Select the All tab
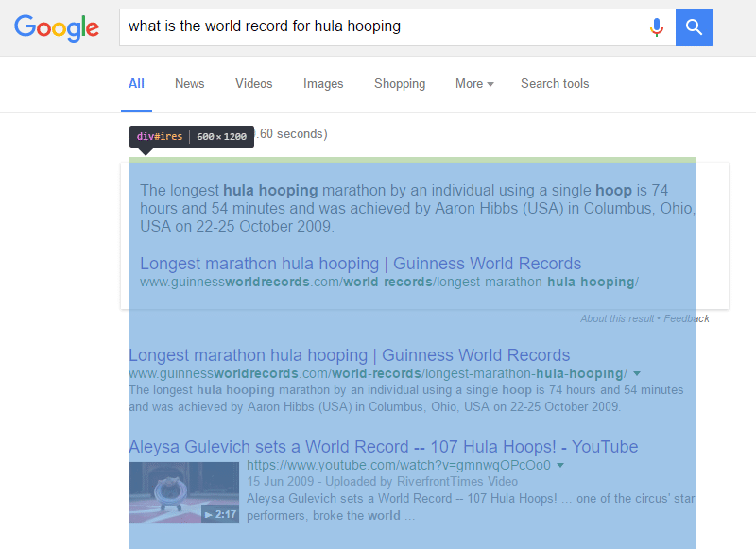Viewport: 756px width, 549px height. pos(136,84)
